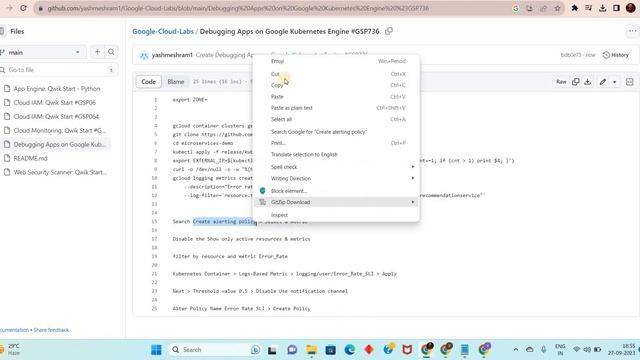Open Chrome downloads icon
Image resolution: width=640 pixels, height=360 pixels.
click(x=602, y=8)
